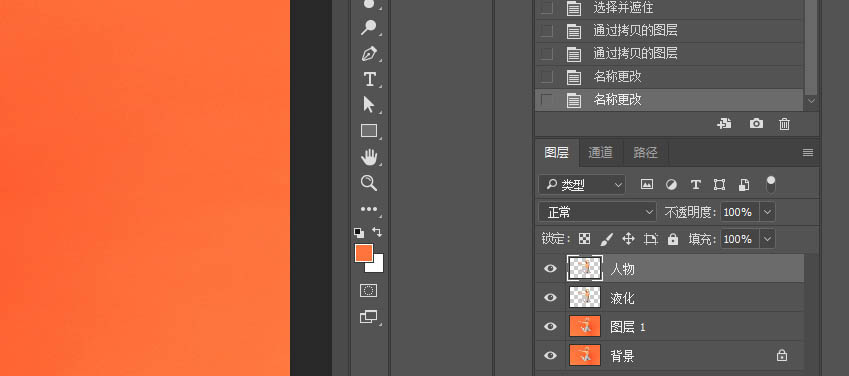This screenshot has width=849, height=376.
Task: Select the Horizontal Type tool
Action: (369, 80)
